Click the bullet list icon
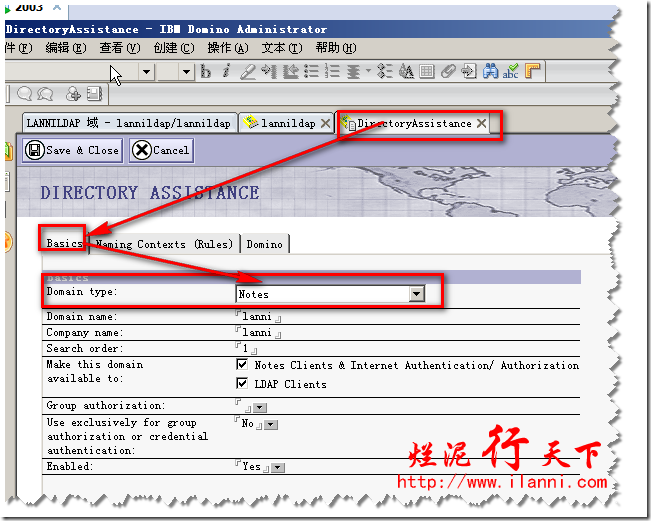651x521 pixels. (311, 71)
